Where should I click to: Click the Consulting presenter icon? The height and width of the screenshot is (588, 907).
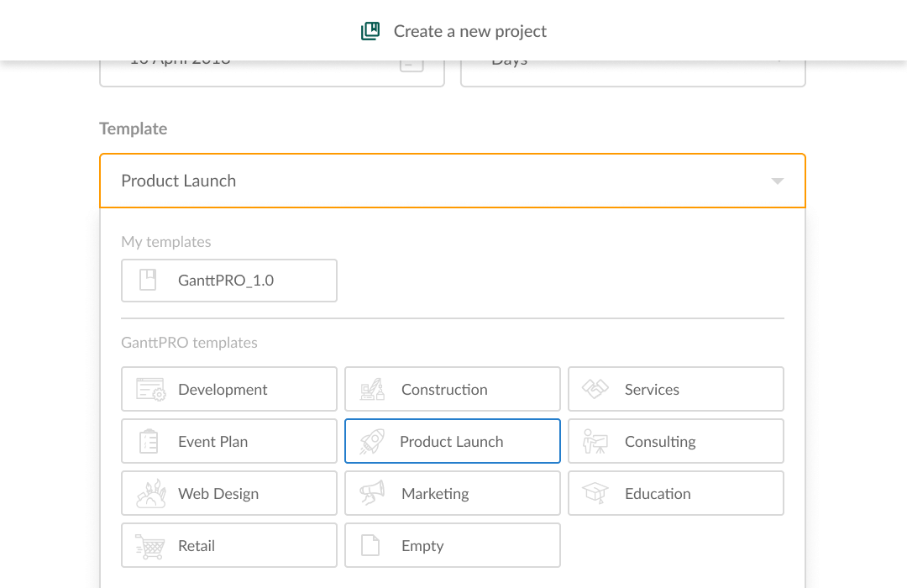coord(595,442)
